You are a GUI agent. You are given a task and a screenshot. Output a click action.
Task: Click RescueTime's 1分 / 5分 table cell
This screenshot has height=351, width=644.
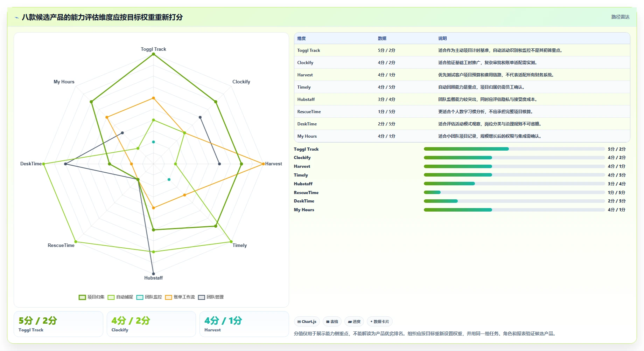pos(386,112)
